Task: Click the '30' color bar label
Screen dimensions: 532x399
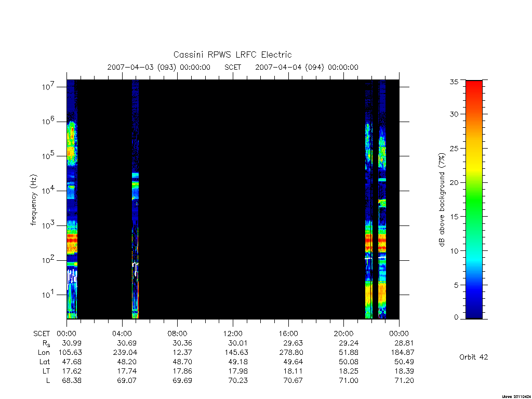Action: (x=454, y=114)
